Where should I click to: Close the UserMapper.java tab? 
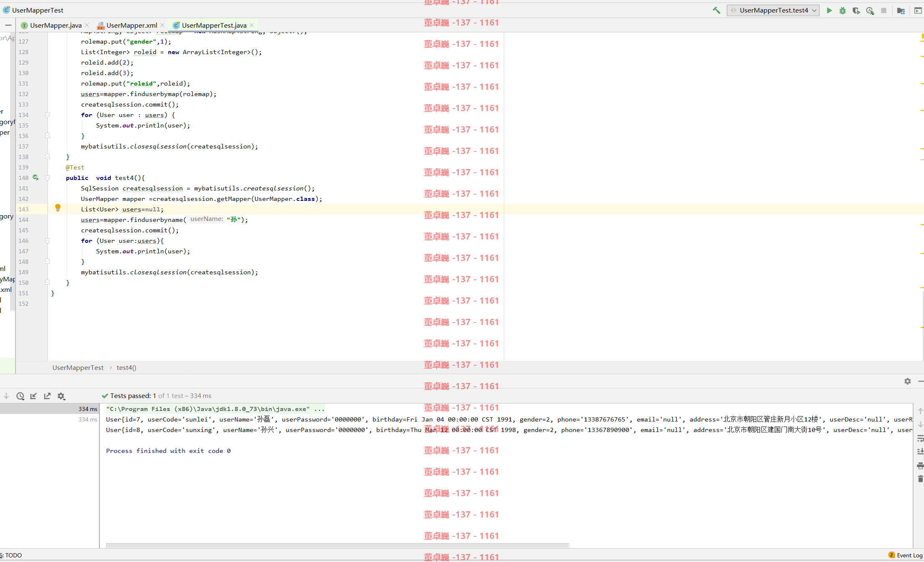(87, 25)
